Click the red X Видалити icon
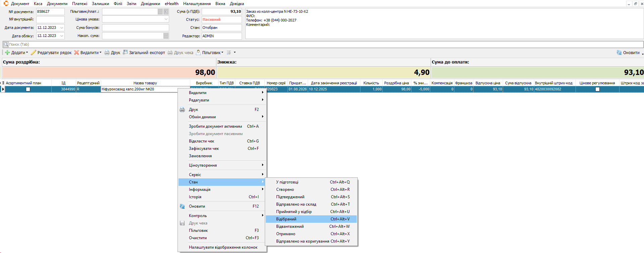The image size is (644, 253). tap(77, 53)
